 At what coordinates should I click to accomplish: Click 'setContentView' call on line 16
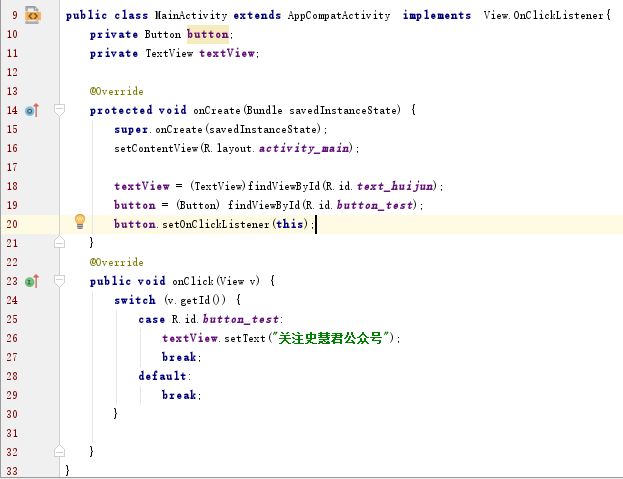coord(156,149)
